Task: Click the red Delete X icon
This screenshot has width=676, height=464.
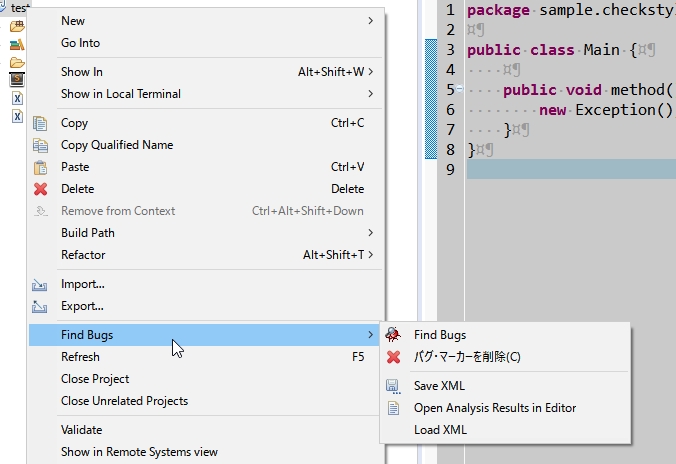Action: tap(41, 189)
